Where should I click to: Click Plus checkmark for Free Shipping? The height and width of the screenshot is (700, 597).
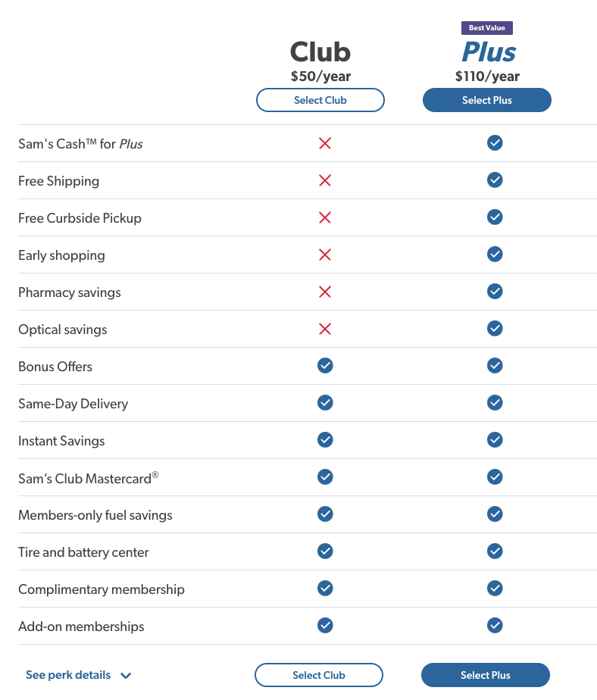(495, 180)
